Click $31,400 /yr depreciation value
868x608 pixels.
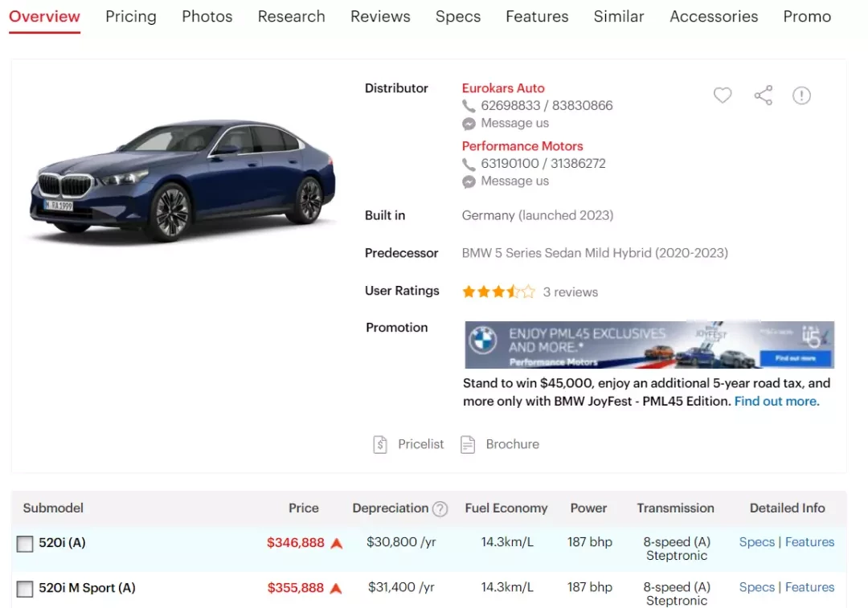[x=401, y=587]
